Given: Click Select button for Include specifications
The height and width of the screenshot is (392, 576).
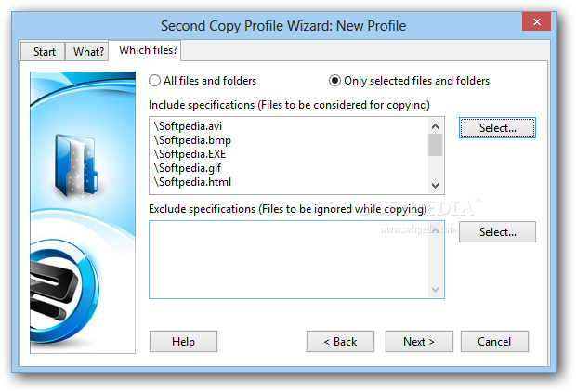Looking at the screenshot, I should point(497,128).
